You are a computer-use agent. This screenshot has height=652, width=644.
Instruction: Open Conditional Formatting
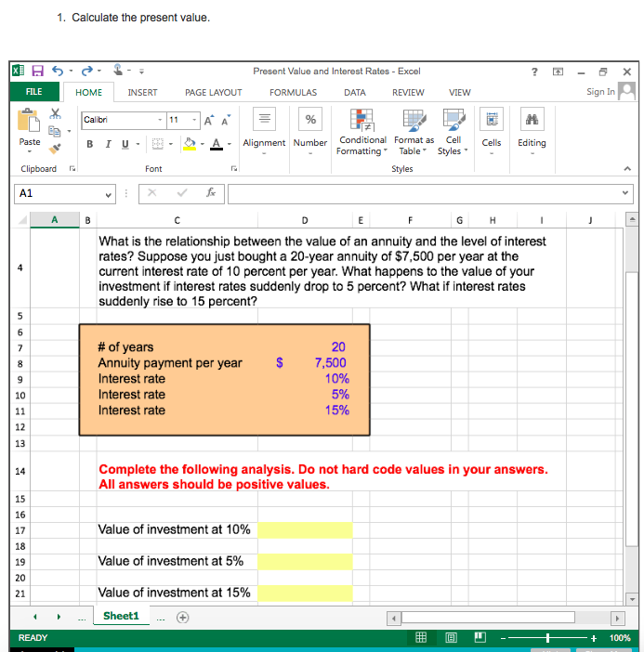(361, 132)
